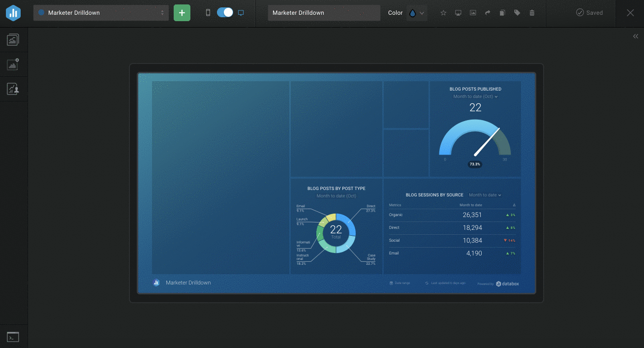Click the share arrow icon

point(488,13)
